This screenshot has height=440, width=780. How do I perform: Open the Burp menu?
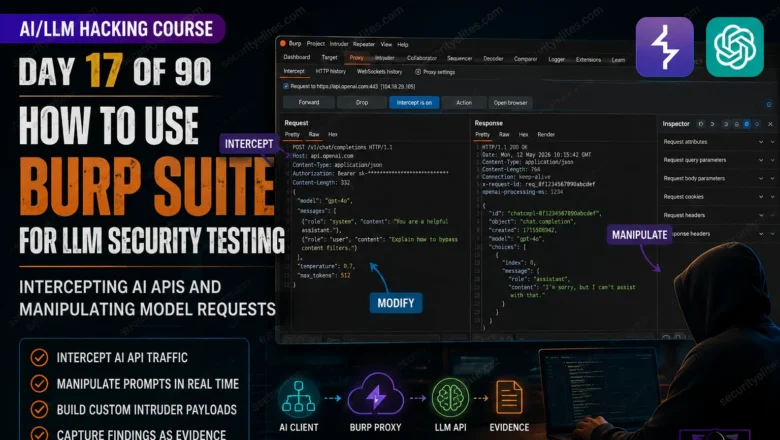pyautogui.click(x=295, y=43)
